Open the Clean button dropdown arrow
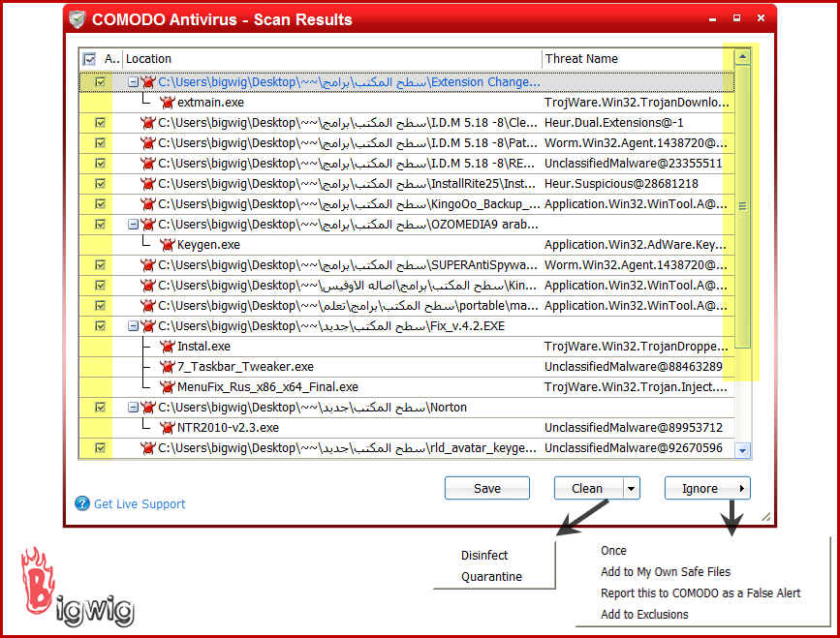840x638 pixels. [631, 489]
